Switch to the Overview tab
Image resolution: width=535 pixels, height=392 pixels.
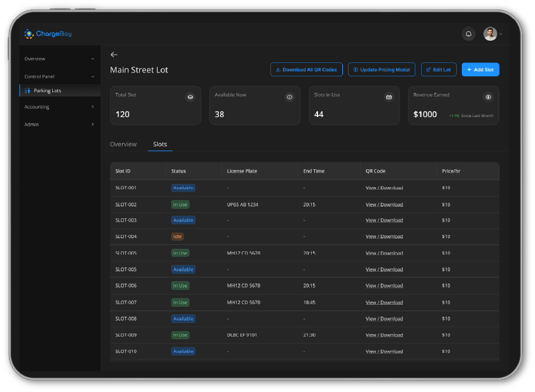123,144
